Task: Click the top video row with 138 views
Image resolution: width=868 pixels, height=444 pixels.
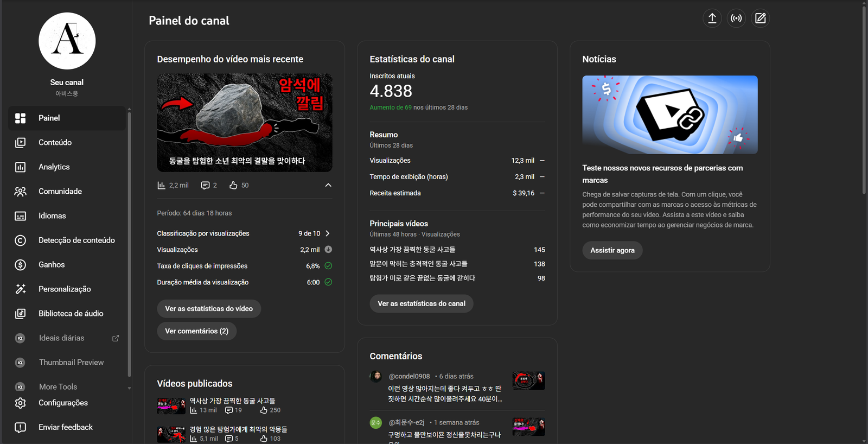Action: pos(457,264)
